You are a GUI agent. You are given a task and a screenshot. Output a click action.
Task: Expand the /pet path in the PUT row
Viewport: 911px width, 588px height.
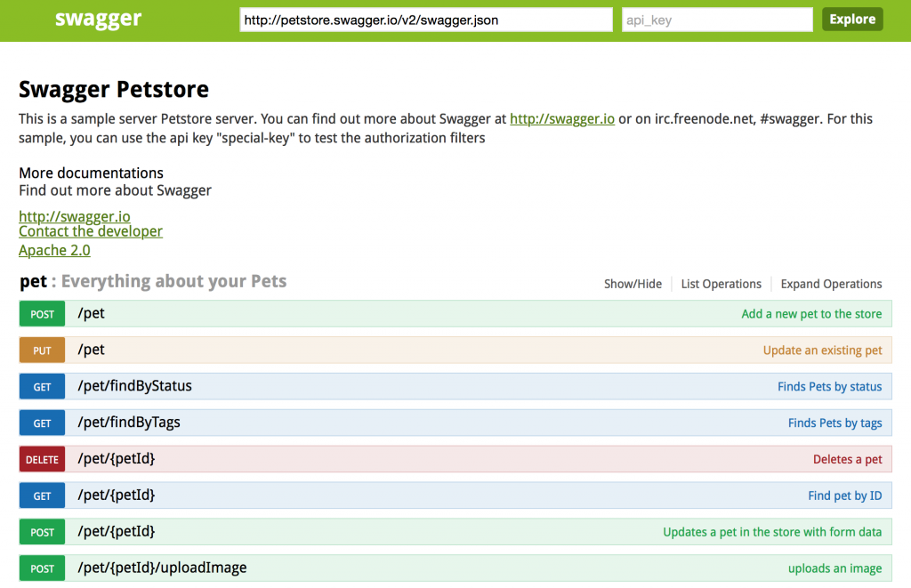pos(92,350)
